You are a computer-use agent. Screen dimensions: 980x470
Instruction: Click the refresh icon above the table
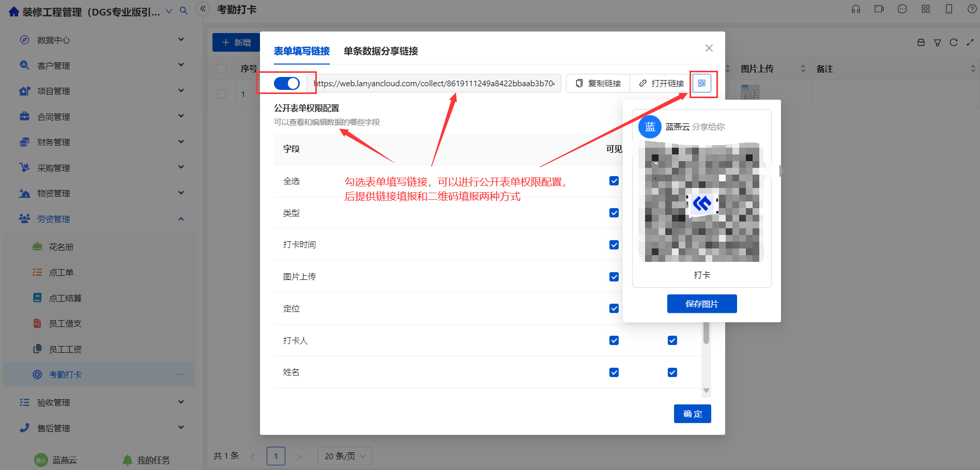click(x=954, y=43)
